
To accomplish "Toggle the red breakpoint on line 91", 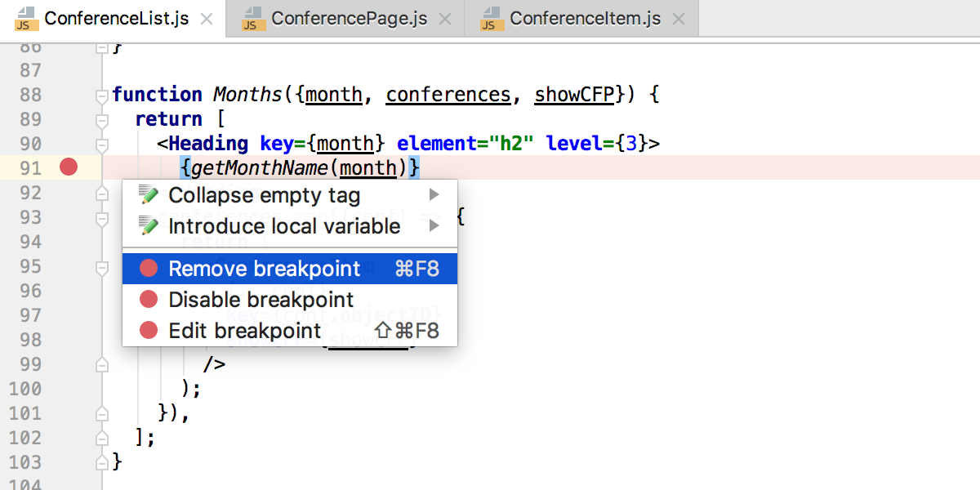I will pyautogui.click(x=69, y=167).
